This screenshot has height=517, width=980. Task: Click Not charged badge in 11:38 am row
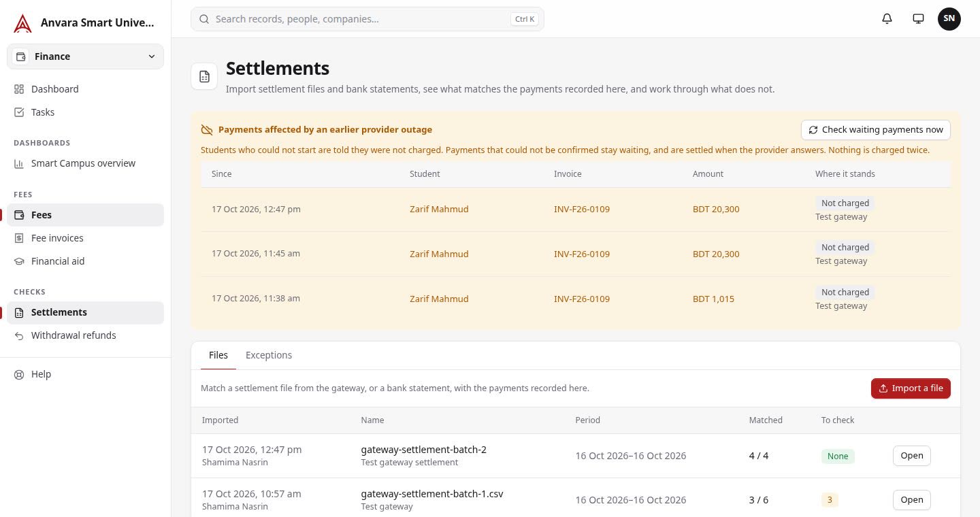pyautogui.click(x=845, y=293)
